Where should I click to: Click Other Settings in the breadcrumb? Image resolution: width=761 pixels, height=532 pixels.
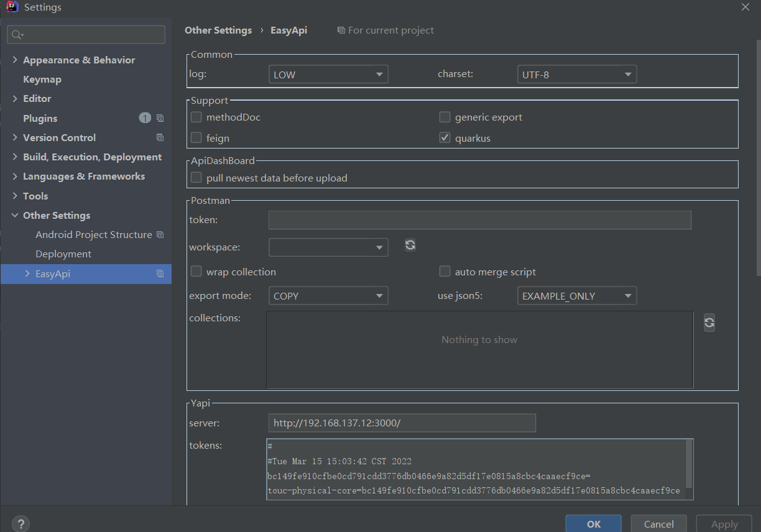click(218, 30)
